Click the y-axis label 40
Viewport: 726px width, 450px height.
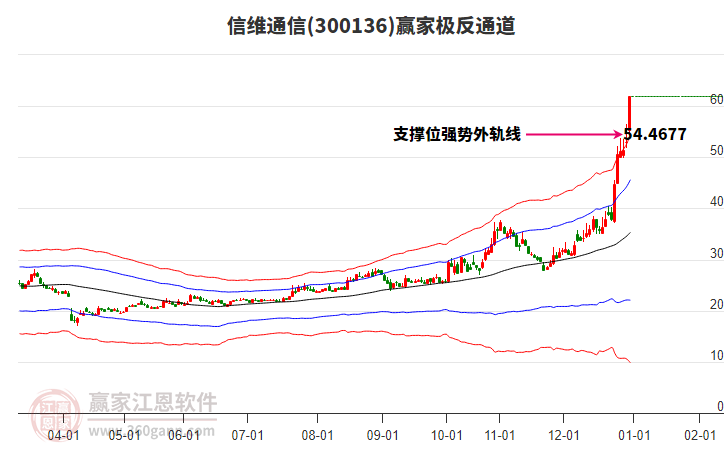717,201
